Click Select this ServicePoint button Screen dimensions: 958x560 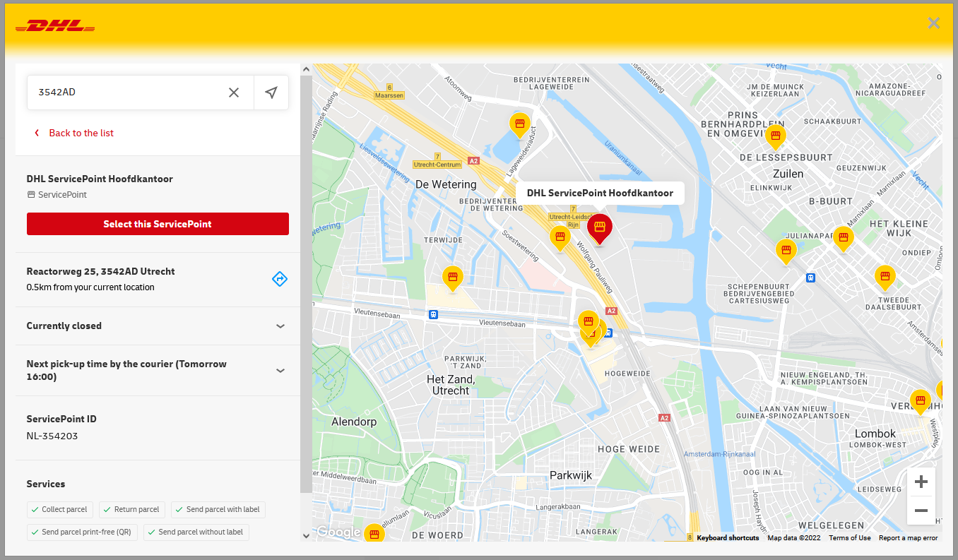point(158,224)
